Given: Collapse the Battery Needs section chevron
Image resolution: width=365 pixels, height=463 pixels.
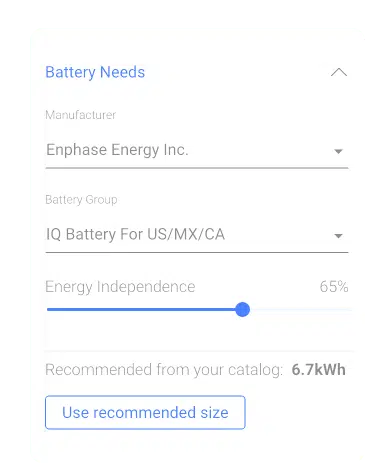Looking at the screenshot, I should coord(339,72).
